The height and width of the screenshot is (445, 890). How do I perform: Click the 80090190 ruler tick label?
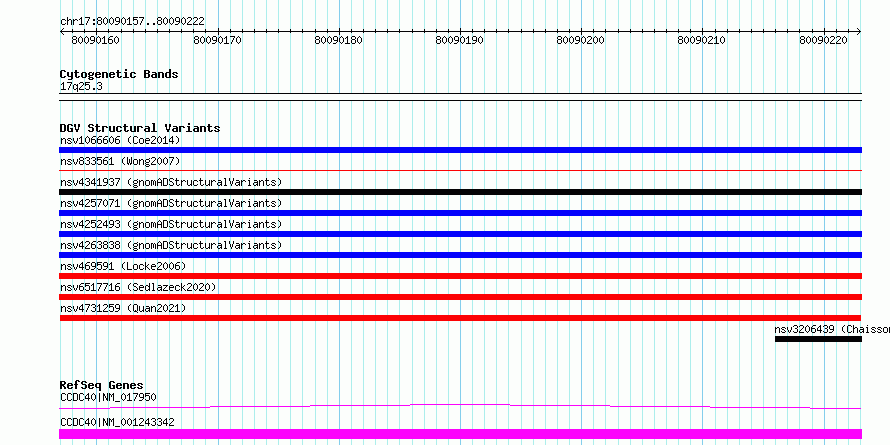coord(460,40)
